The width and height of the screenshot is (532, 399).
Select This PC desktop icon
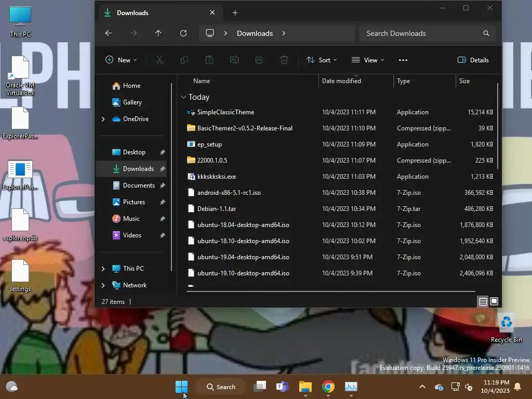[20, 21]
